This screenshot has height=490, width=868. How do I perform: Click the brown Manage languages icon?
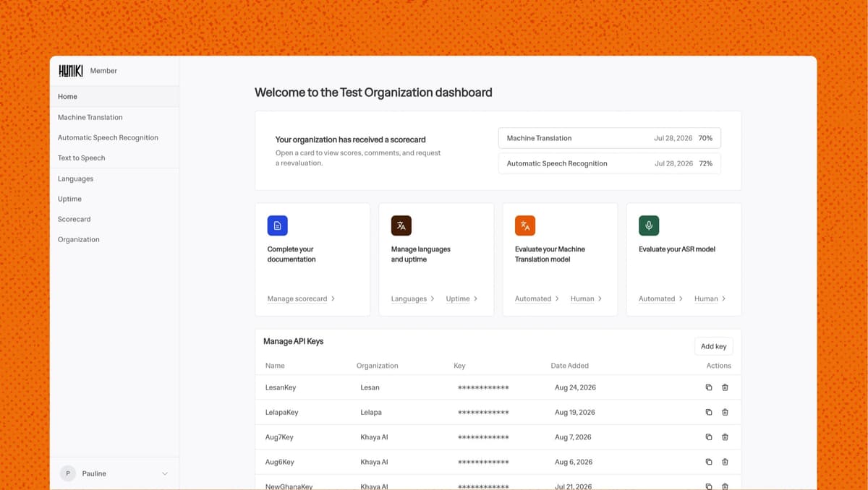pyautogui.click(x=401, y=225)
